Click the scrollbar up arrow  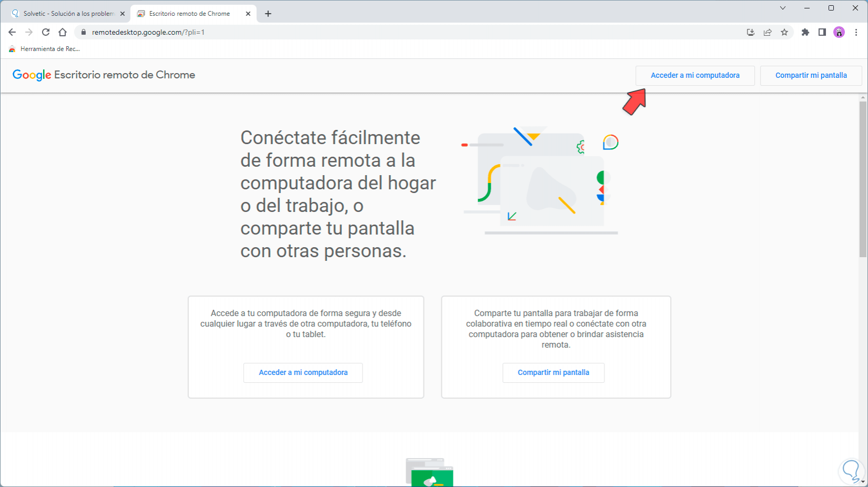[863, 97]
